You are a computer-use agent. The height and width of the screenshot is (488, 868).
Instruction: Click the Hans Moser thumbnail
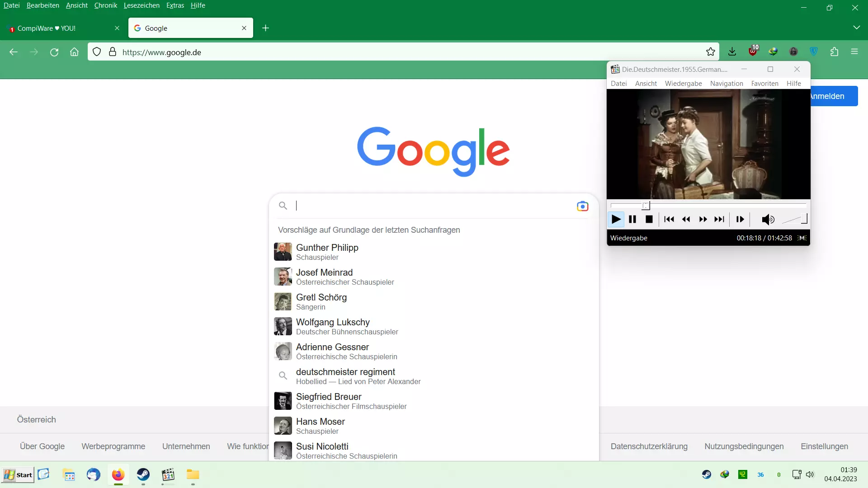[283, 426]
